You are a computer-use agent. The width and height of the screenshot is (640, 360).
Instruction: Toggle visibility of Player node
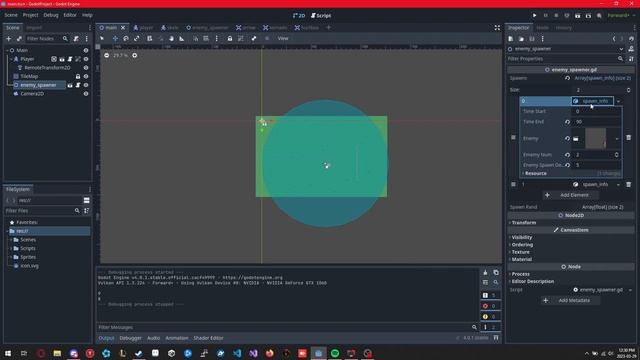tap(86, 59)
